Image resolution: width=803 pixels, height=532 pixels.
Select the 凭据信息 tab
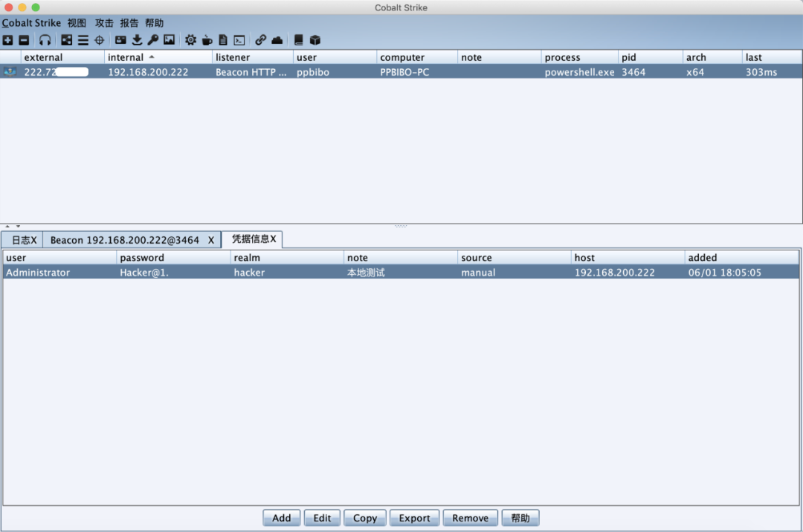254,239
